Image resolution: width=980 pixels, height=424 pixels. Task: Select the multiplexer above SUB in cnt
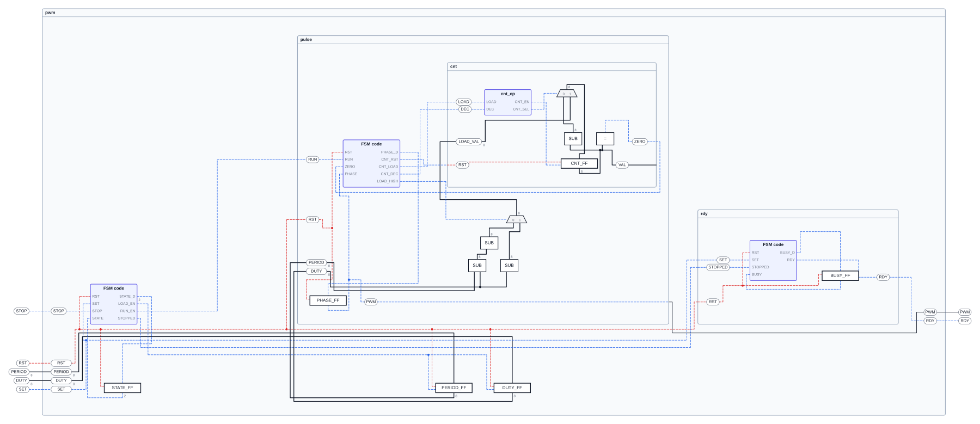click(567, 94)
